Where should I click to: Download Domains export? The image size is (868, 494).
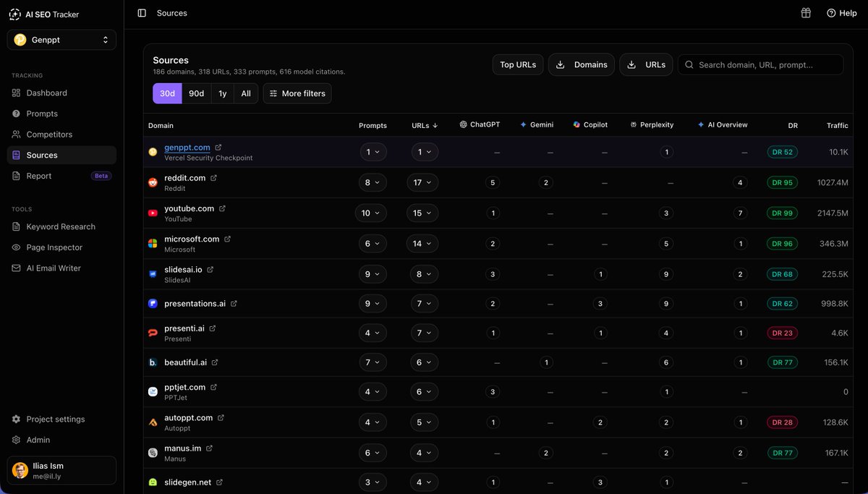(x=582, y=64)
